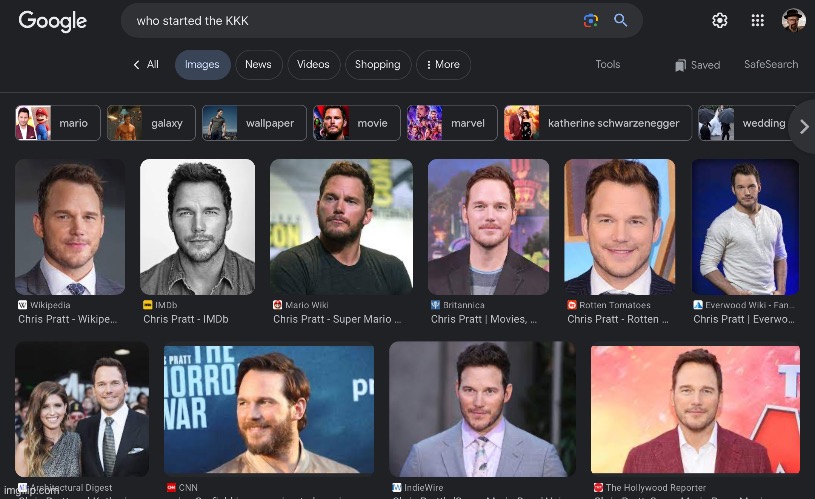Image resolution: width=815 pixels, height=499 pixels.
Task: Expand the Tools filter options
Action: click(608, 64)
